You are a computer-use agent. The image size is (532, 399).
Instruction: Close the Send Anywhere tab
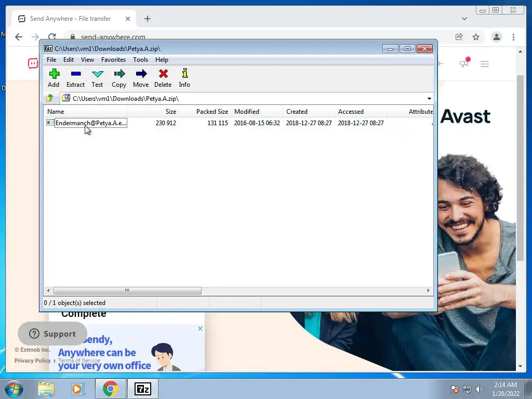click(128, 19)
